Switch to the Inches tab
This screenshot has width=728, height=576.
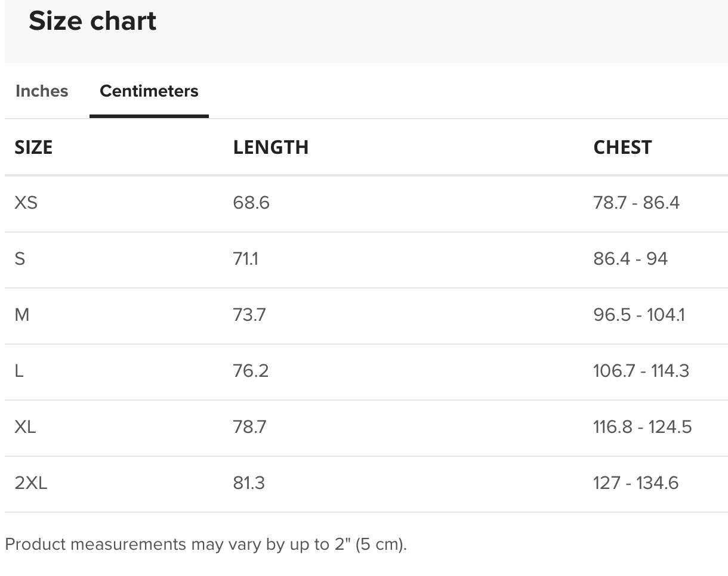[42, 91]
